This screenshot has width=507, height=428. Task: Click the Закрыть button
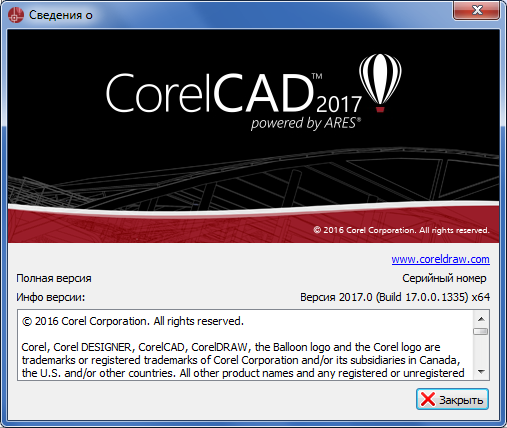point(452,399)
